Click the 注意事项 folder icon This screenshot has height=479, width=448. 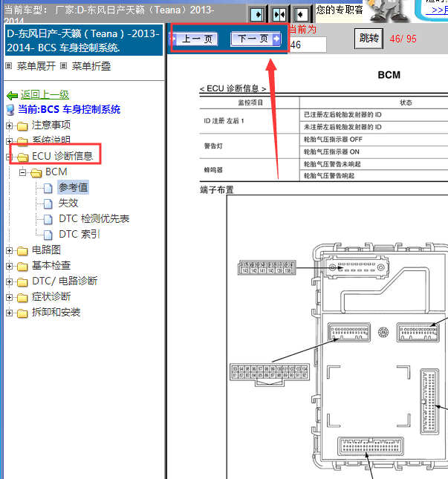click(22, 126)
